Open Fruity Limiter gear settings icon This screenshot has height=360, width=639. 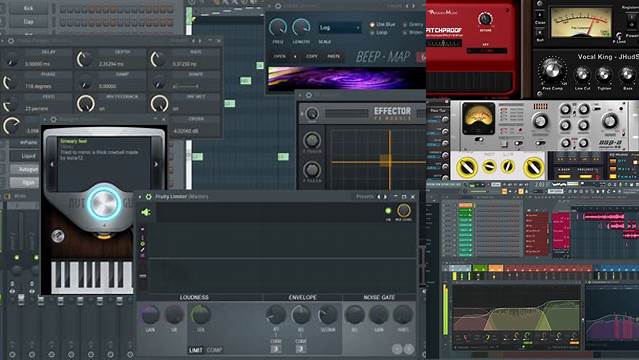click(x=149, y=197)
